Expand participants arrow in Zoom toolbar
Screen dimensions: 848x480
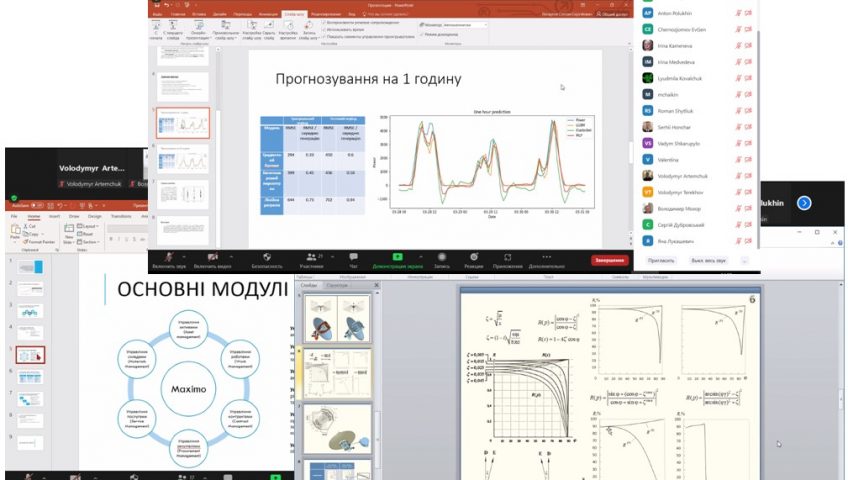click(332, 257)
